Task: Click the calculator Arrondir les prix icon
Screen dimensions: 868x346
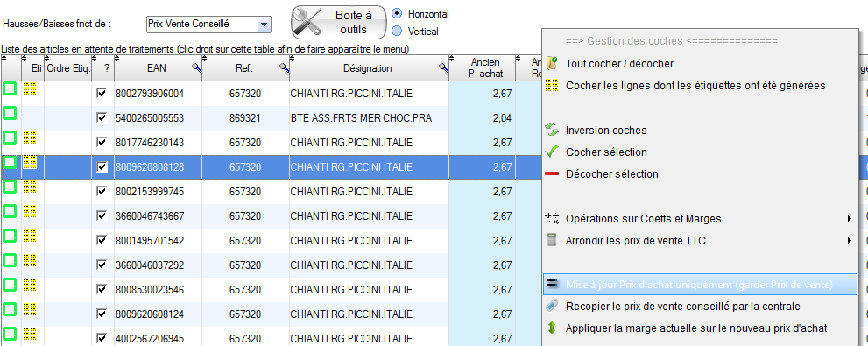Action: coord(552,240)
